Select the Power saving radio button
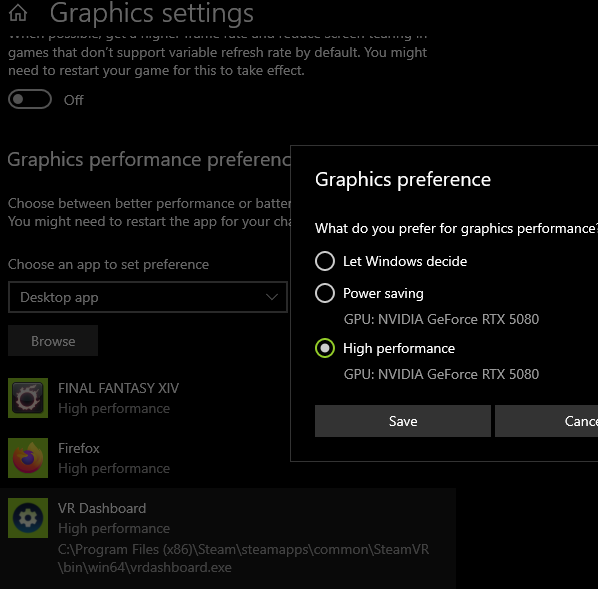Image resolution: width=598 pixels, height=589 pixels. (325, 293)
